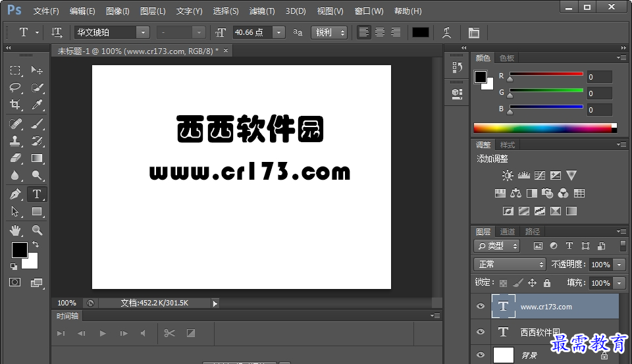Switch to the 色板 tab
Screen dimensions: 632x364
pos(507,58)
